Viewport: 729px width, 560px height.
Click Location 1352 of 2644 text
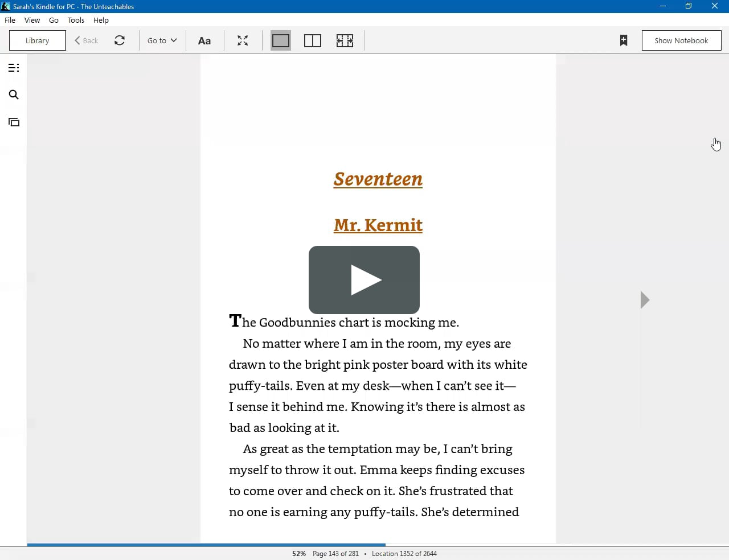pyautogui.click(x=404, y=553)
